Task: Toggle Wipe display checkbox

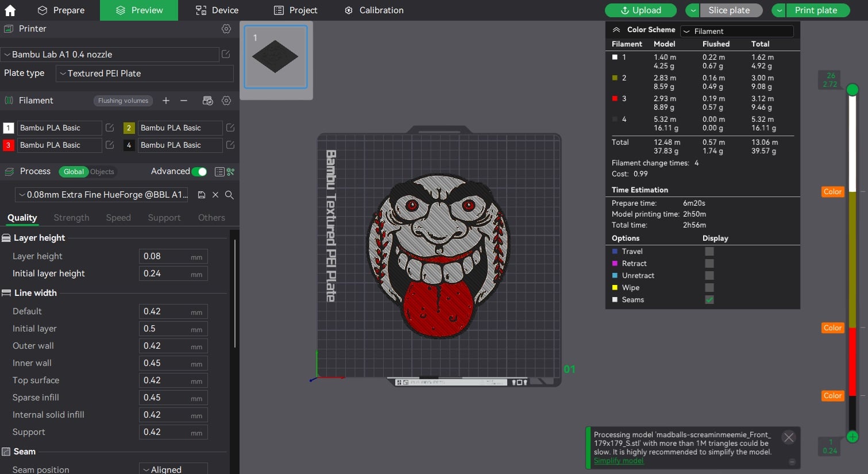Action: click(x=709, y=288)
